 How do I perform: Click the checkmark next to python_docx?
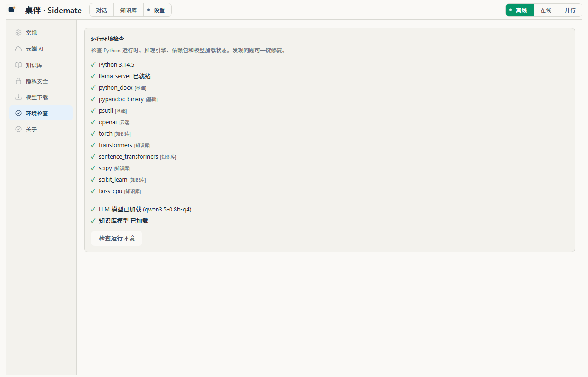(93, 88)
